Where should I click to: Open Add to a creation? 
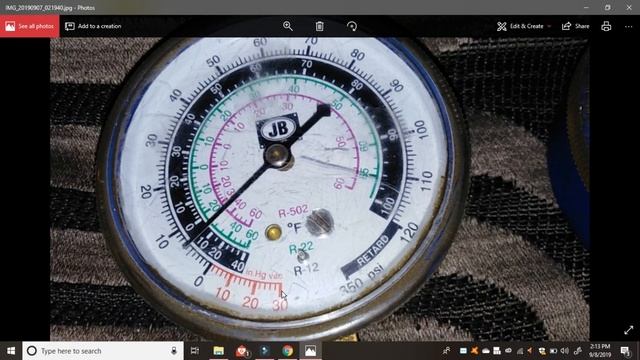click(93, 26)
